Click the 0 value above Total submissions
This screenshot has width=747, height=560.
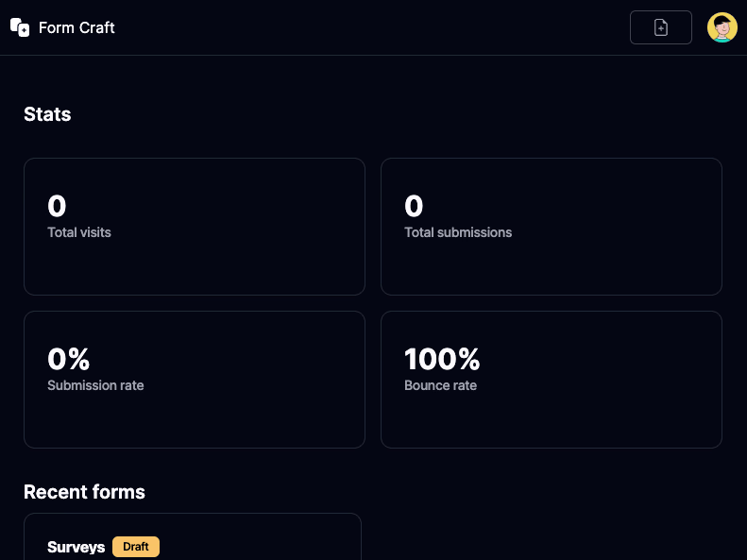click(414, 206)
